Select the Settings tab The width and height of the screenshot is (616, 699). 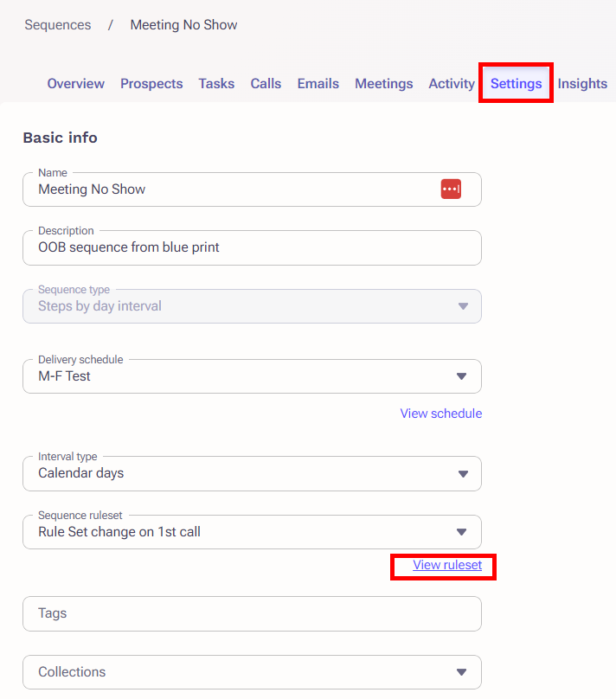(x=516, y=83)
